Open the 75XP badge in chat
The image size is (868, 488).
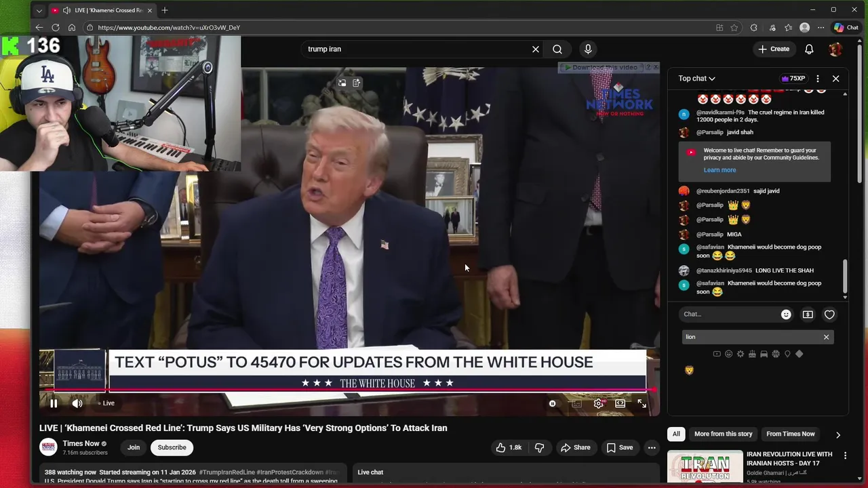click(x=793, y=79)
